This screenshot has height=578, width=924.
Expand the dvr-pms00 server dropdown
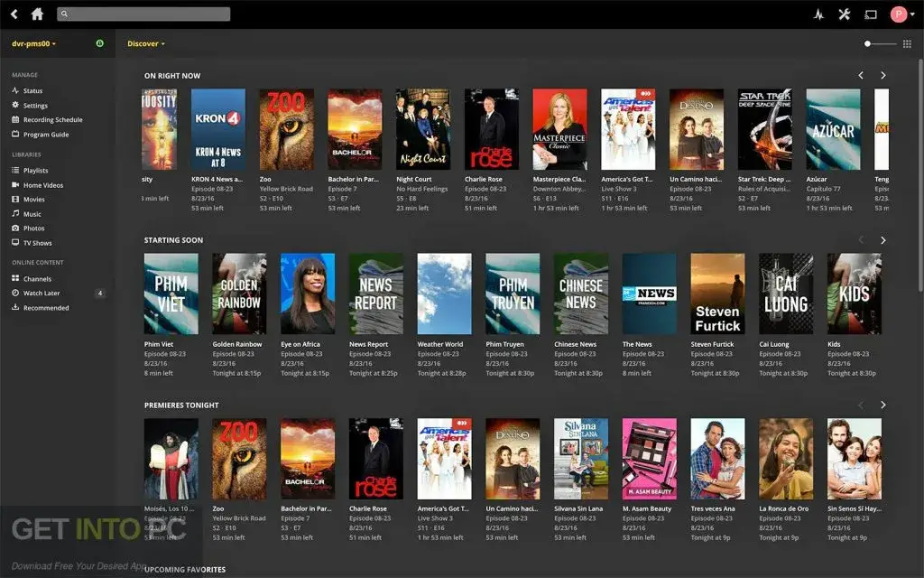point(32,42)
